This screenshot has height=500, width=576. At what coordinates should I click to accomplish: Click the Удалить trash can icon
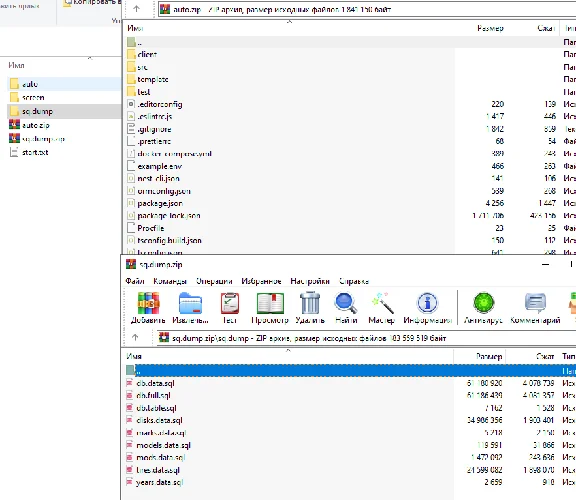coord(310,303)
